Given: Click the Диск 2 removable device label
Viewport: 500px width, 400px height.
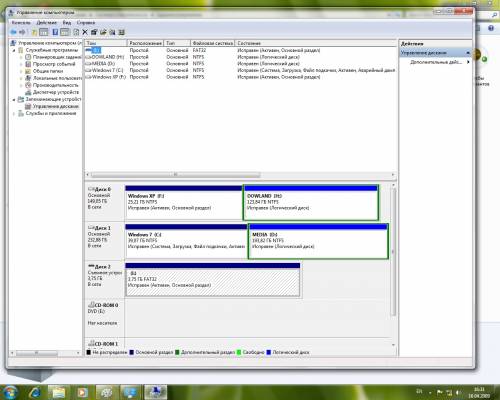Looking at the screenshot, I should point(105,280).
